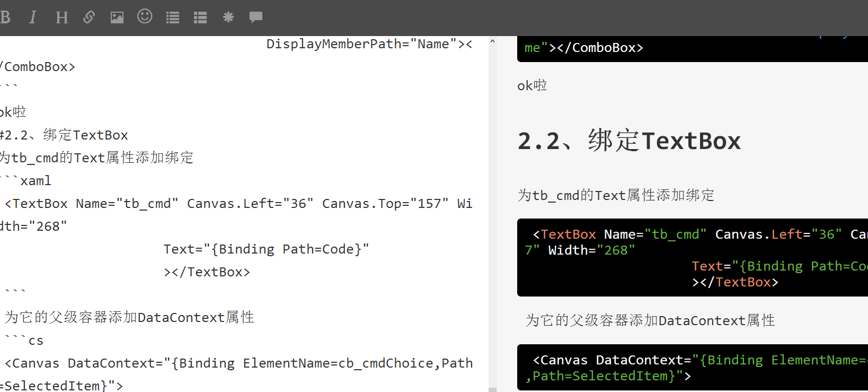Screen dimensions: 868x392
Task: Click the '<TextBox Name="tb_cmd"' line in editor
Action: pyautogui.click(x=238, y=204)
